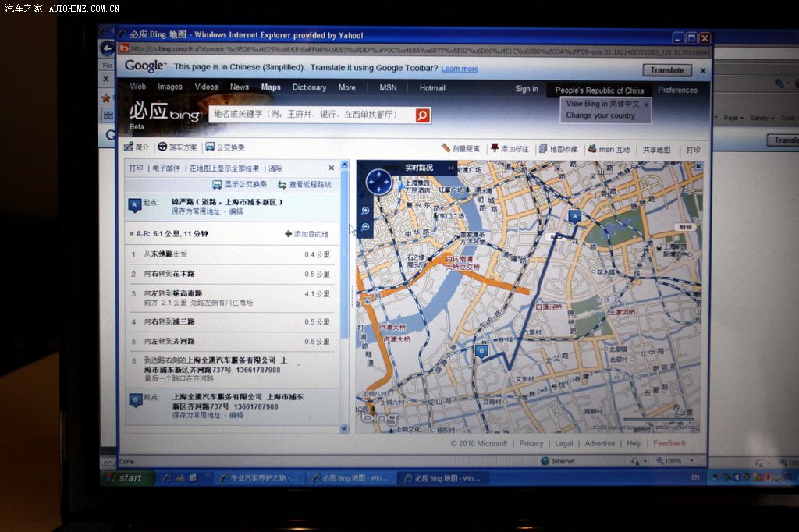
Task: Select step 2 向右转到花木路
Action: [231, 274]
